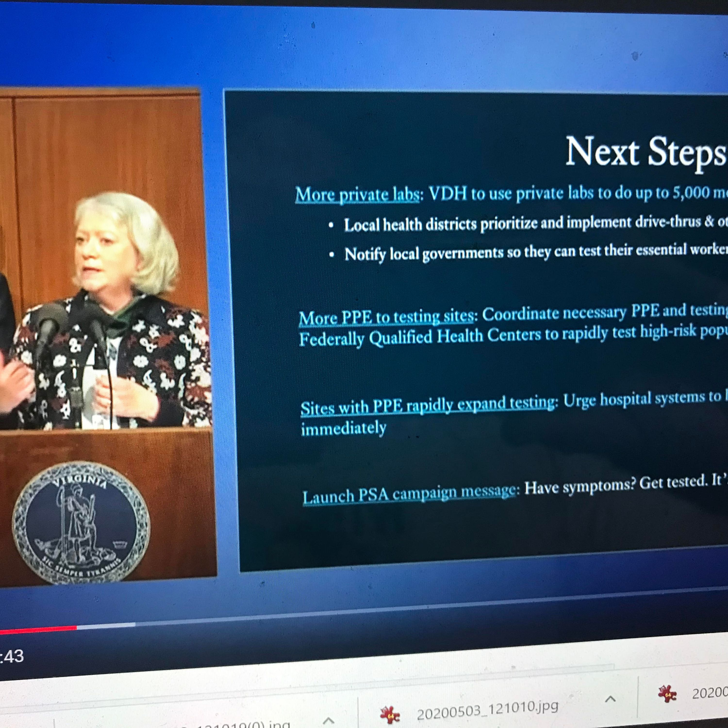Click the "More PPE to testing sites" heading
Image resolution: width=728 pixels, height=728 pixels.
pos(386,317)
